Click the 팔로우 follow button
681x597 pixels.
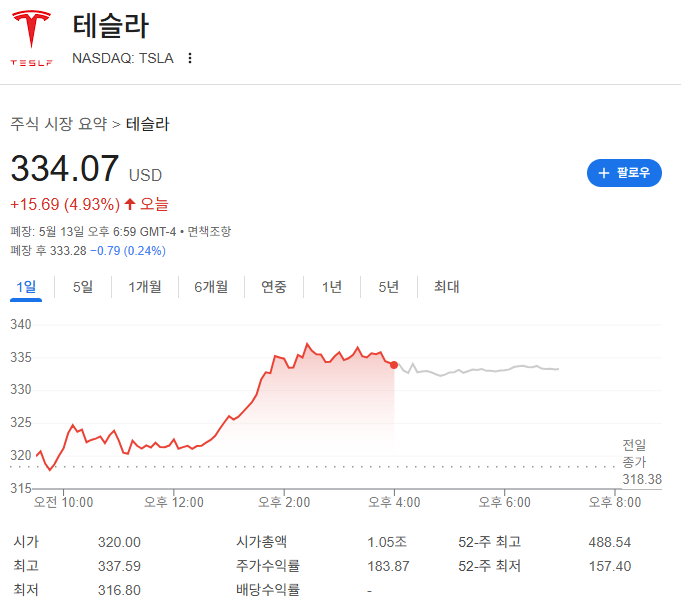point(624,173)
